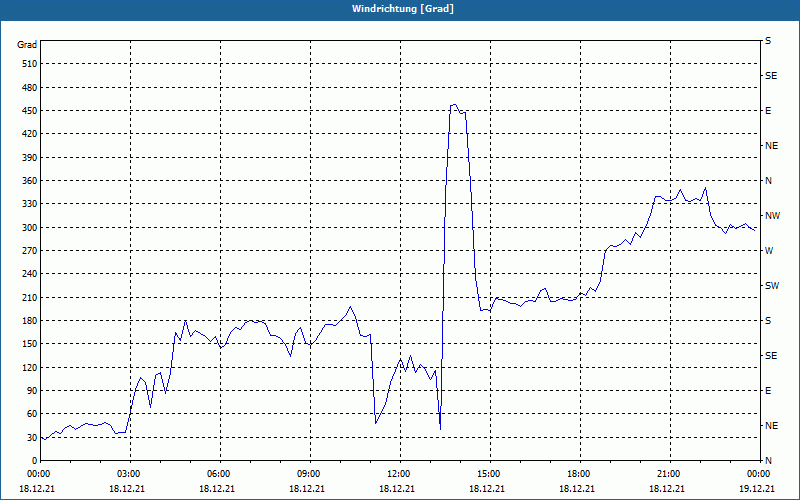
Task: Pick the 180 degree axis label
Action: click(x=30, y=321)
